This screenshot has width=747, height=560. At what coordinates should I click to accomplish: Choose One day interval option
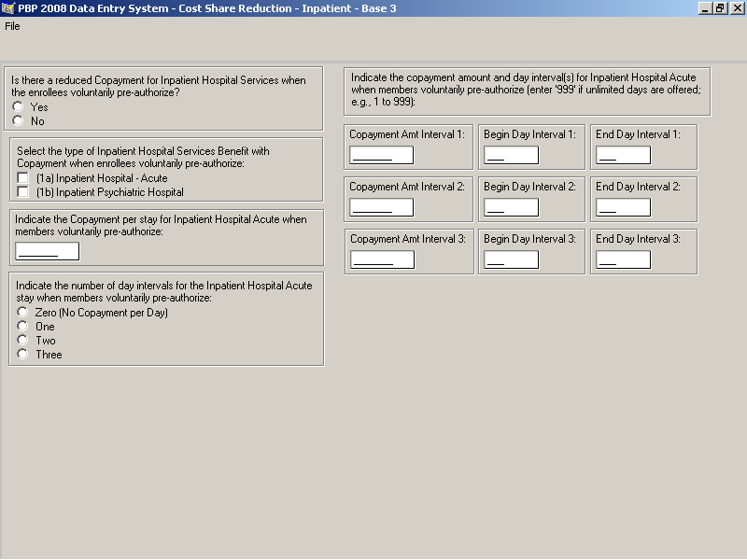[22, 326]
